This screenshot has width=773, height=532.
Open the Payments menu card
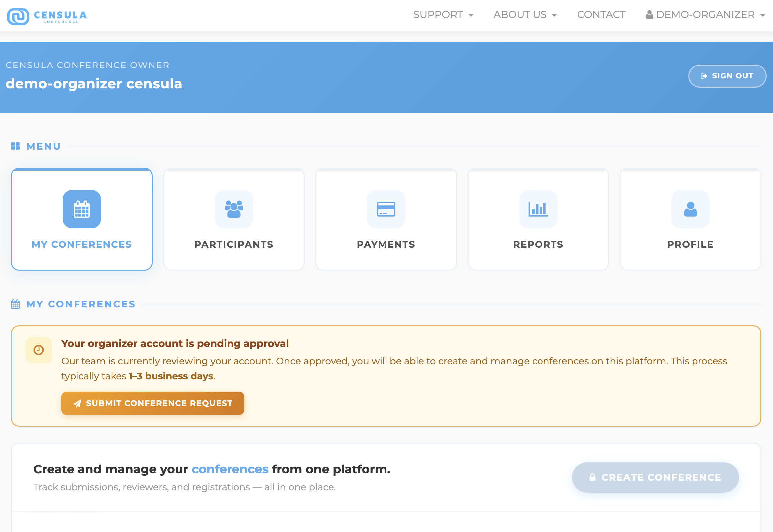[386, 219]
